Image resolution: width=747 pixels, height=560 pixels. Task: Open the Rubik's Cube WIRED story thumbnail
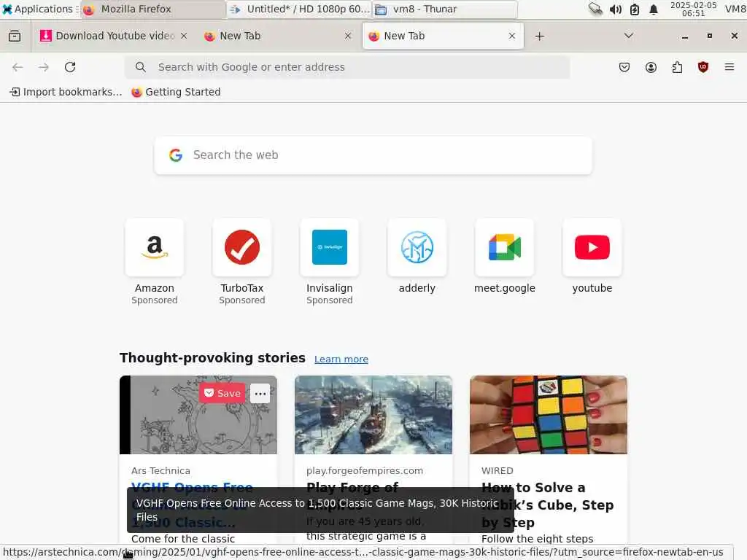click(x=549, y=415)
